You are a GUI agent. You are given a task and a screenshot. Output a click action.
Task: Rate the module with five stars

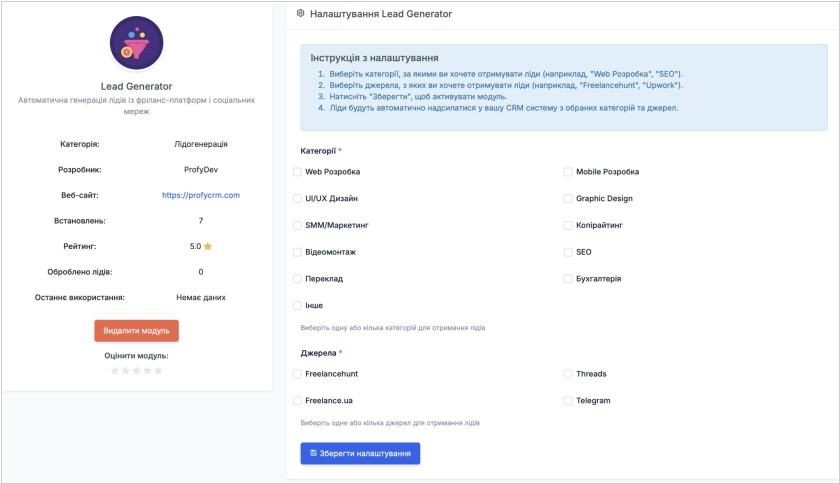tap(158, 370)
